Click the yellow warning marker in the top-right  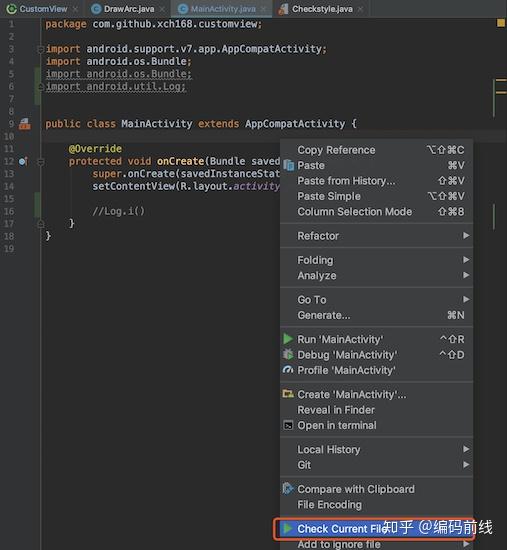501,23
